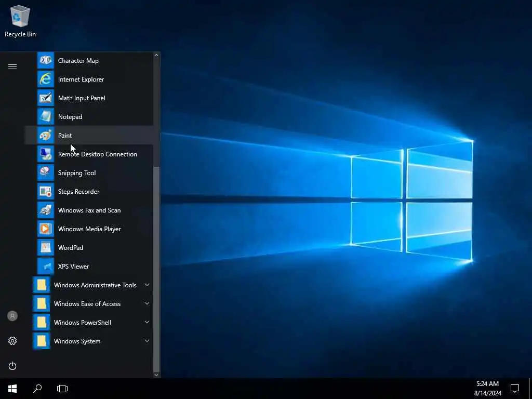Viewport: 532px width, 399px height.
Task: Click the Snipping Tool label
Action: [77, 173]
